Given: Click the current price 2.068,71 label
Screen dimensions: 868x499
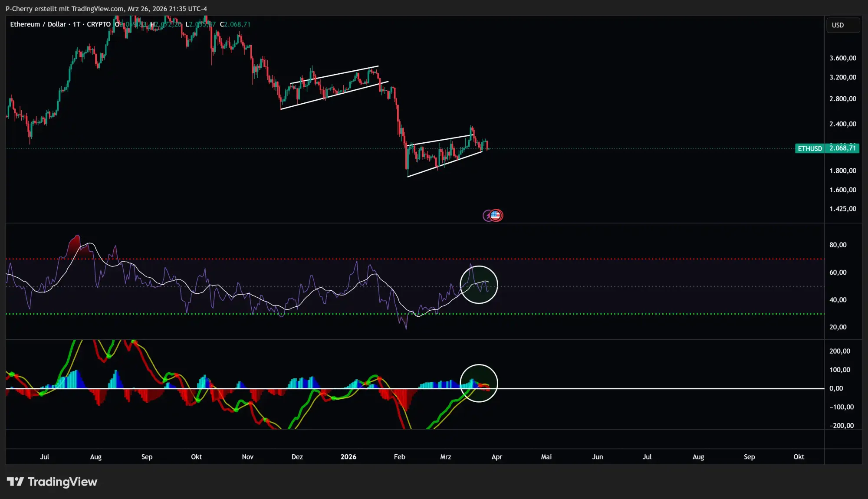Looking at the screenshot, I should pos(842,148).
